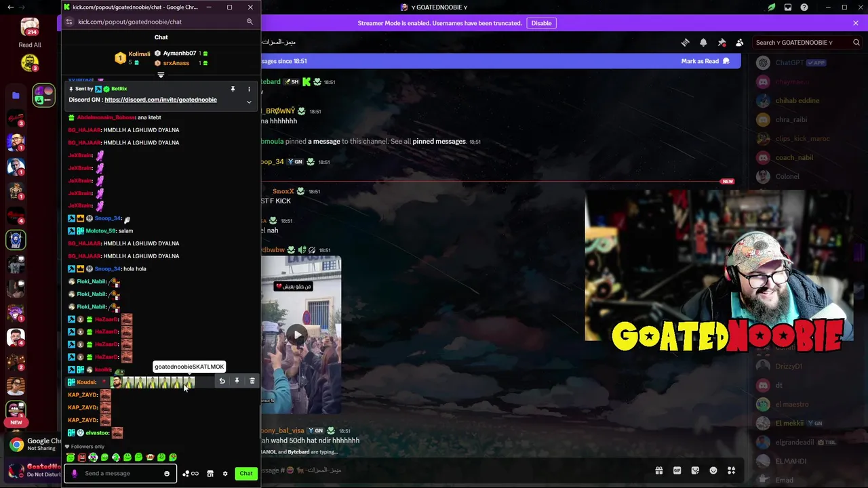
Task: Open Discord pinned messages icon
Action: tap(722, 42)
